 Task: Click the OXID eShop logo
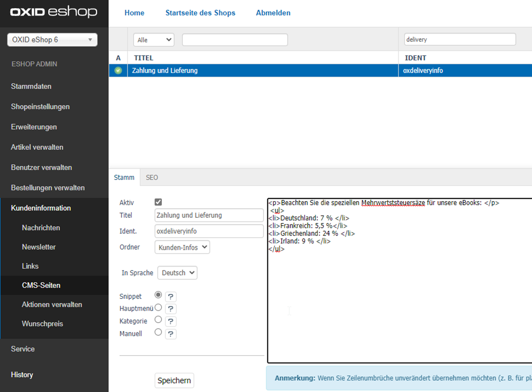coord(54,12)
